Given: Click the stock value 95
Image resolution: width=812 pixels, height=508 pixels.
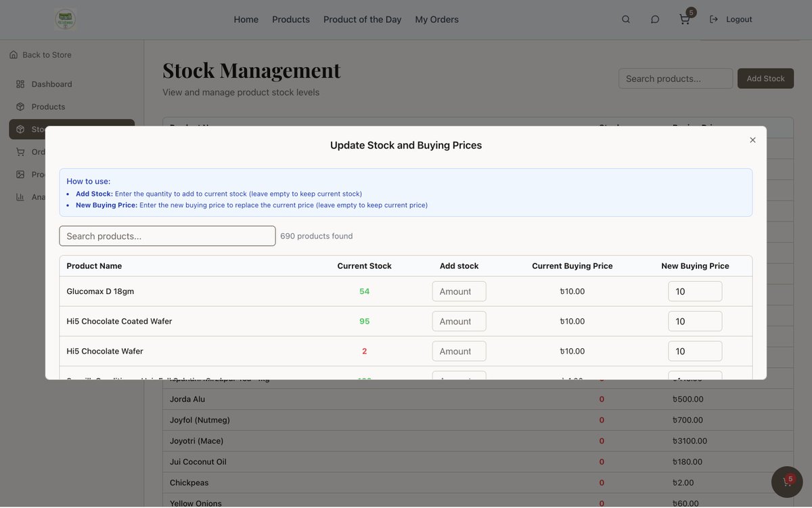Looking at the screenshot, I should click(365, 321).
